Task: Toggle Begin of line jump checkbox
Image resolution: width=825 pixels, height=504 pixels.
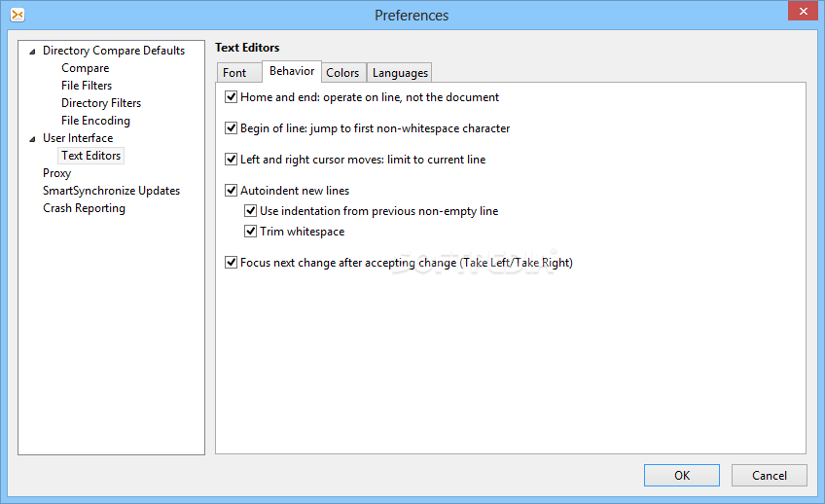Action: point(231,127)
